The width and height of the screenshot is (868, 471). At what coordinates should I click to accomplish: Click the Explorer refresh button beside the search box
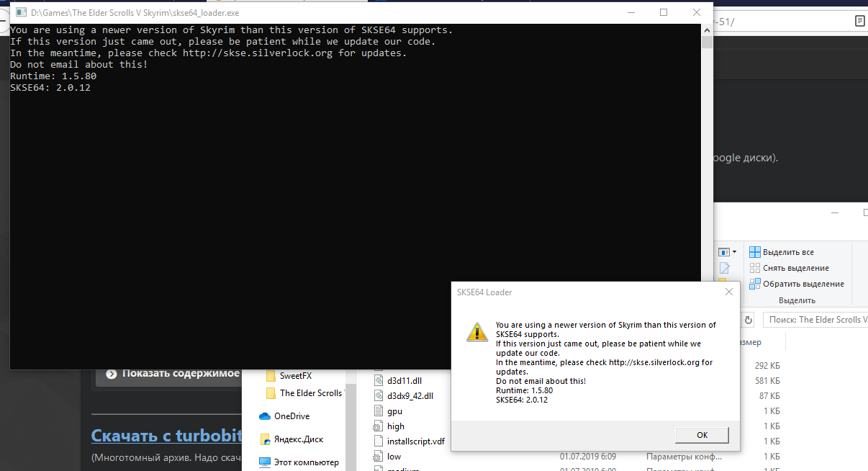click(x=749, y=320)
